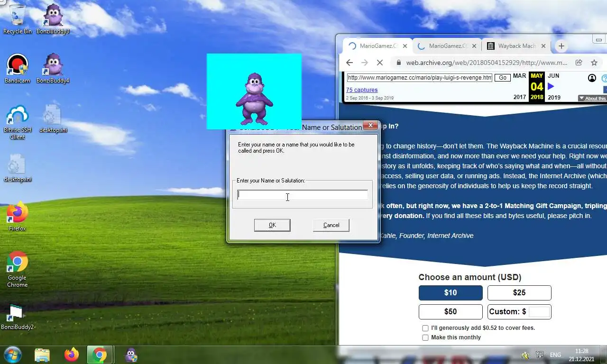This screenshot has height=364, width=607.
Task: Select the Firefox desktop shortcut
Action: coord(17,217)
